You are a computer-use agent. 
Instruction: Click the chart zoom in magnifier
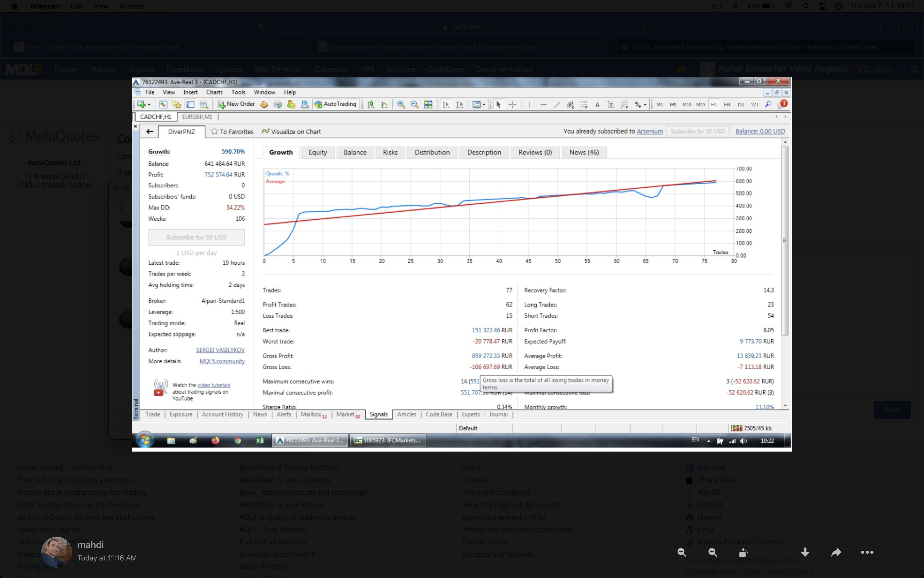(401, 104)
